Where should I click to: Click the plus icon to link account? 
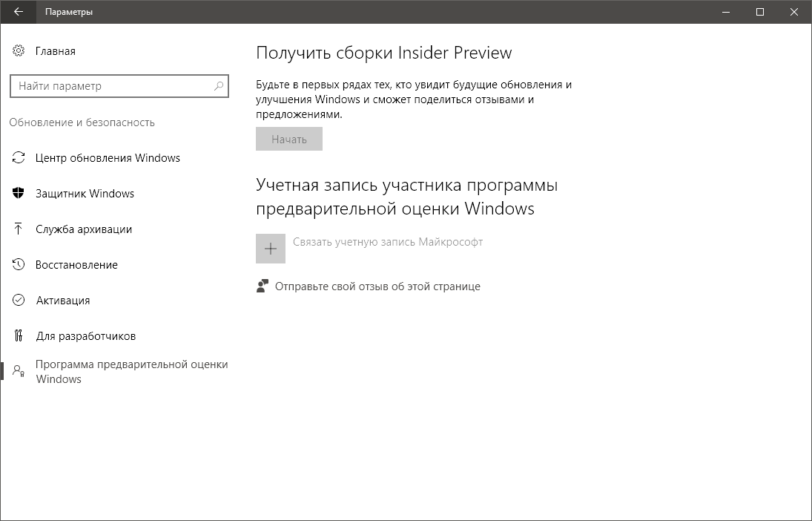(271, 249)
